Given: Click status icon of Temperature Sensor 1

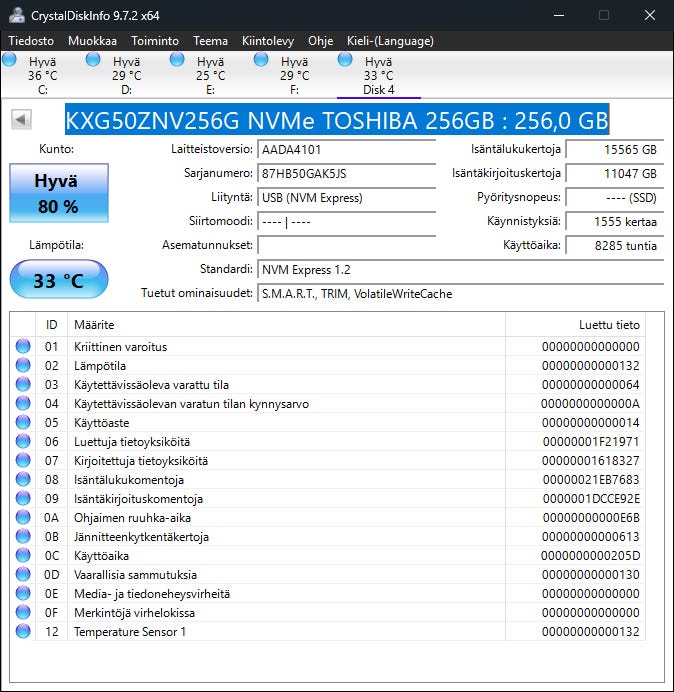Looking at the screenshot, I should pos(23,632).
